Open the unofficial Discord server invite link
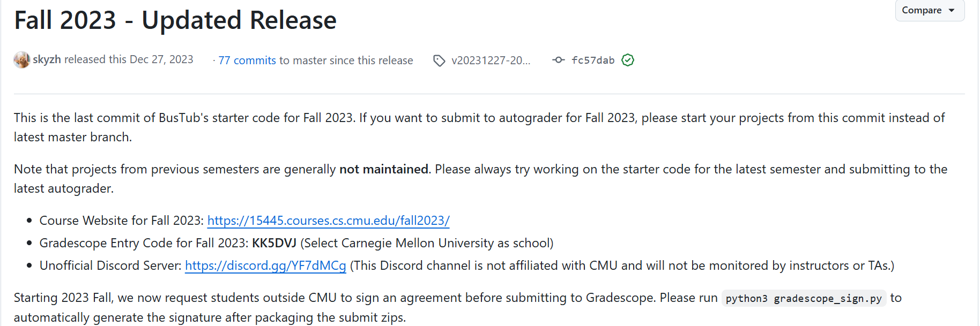980x326 pixels. click(265, 265)
